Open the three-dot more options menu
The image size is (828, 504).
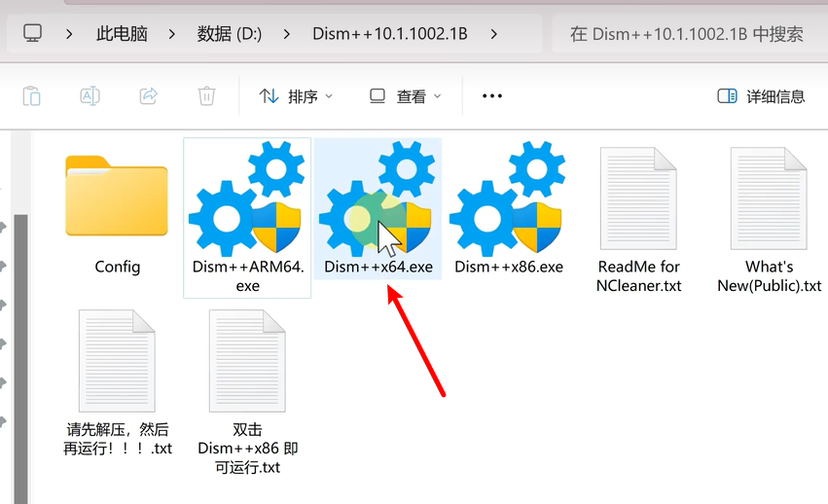(491, 96)
